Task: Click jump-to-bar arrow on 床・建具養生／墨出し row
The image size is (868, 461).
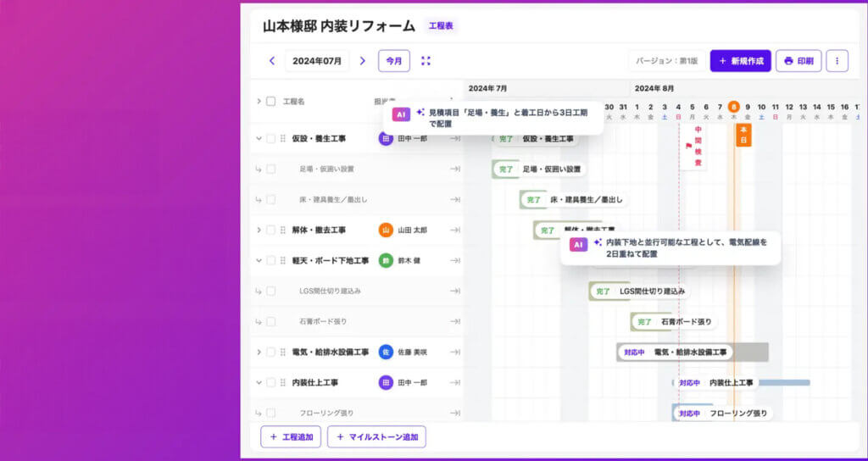Action: pyautogui.click(x=455, y=199)
